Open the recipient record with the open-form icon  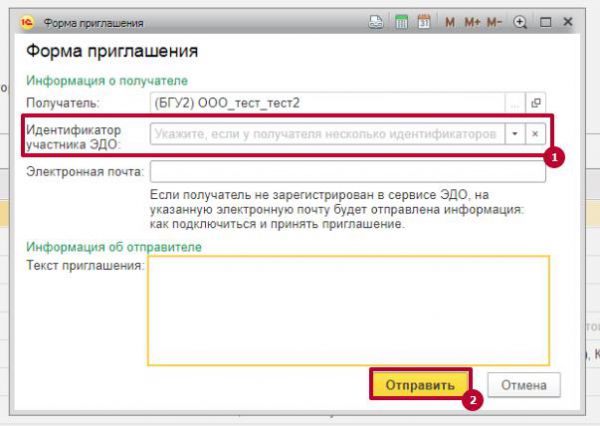click(x=536, y=102)
